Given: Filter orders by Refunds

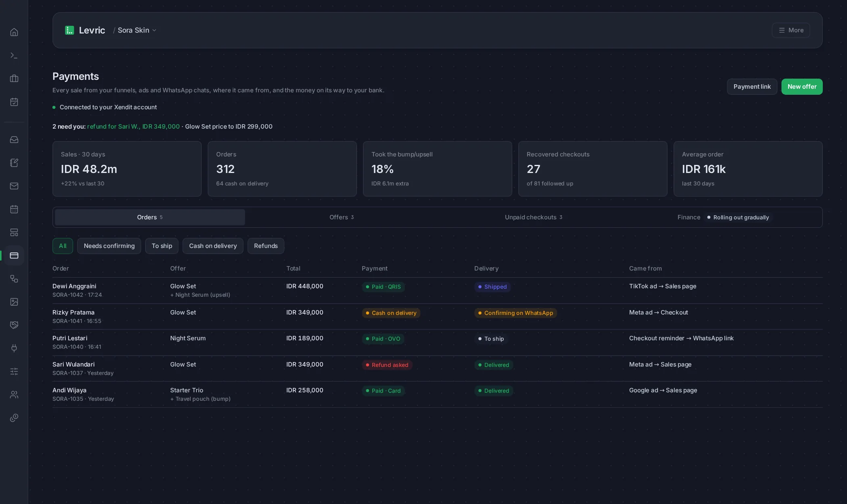Looking at the screenshot, I should point(266,246).
